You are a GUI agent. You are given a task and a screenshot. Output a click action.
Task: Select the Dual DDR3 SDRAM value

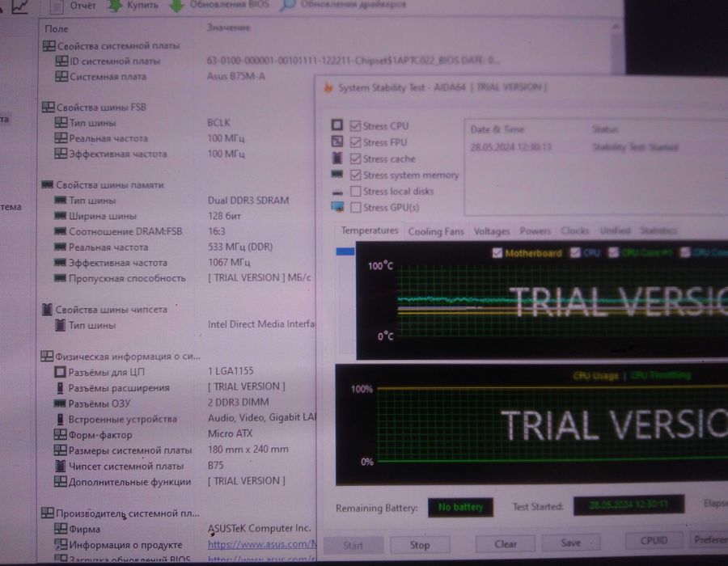(x=248, y=200)
